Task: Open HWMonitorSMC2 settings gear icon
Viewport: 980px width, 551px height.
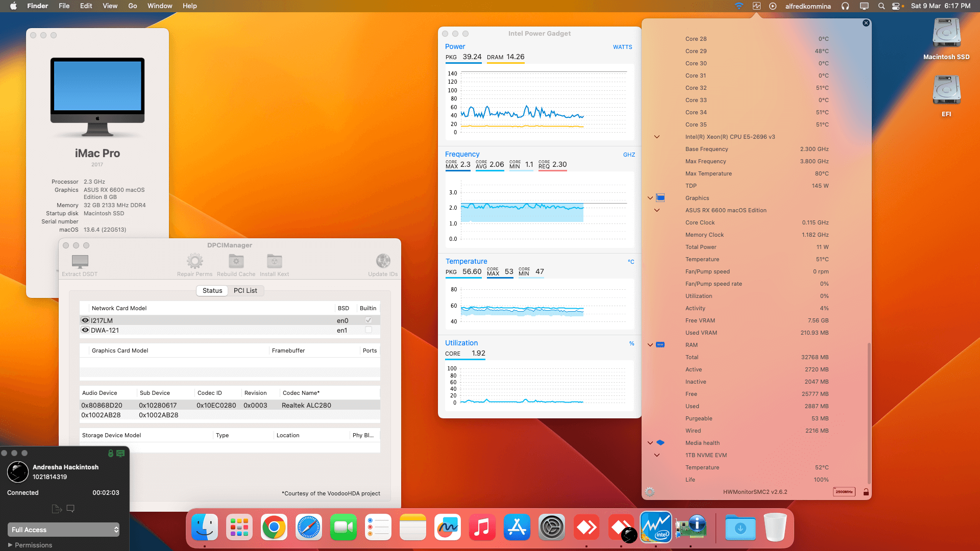Action: click(649, 492)
